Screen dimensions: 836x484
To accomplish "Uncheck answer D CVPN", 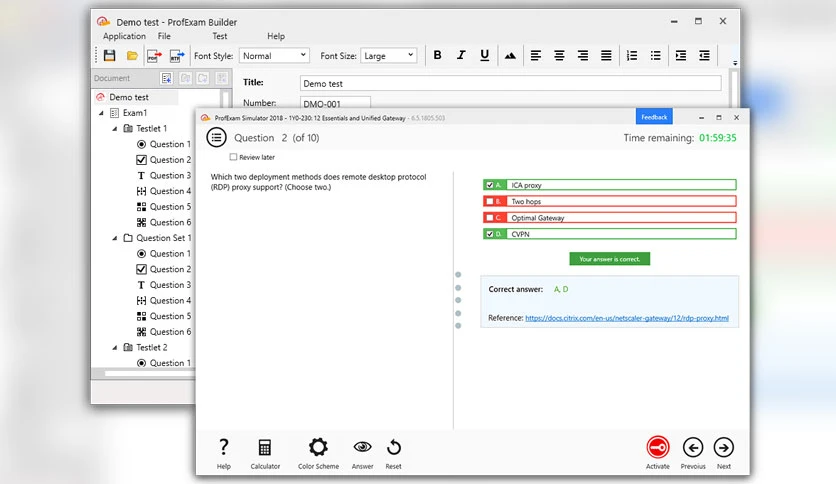I will coord(489,234).
